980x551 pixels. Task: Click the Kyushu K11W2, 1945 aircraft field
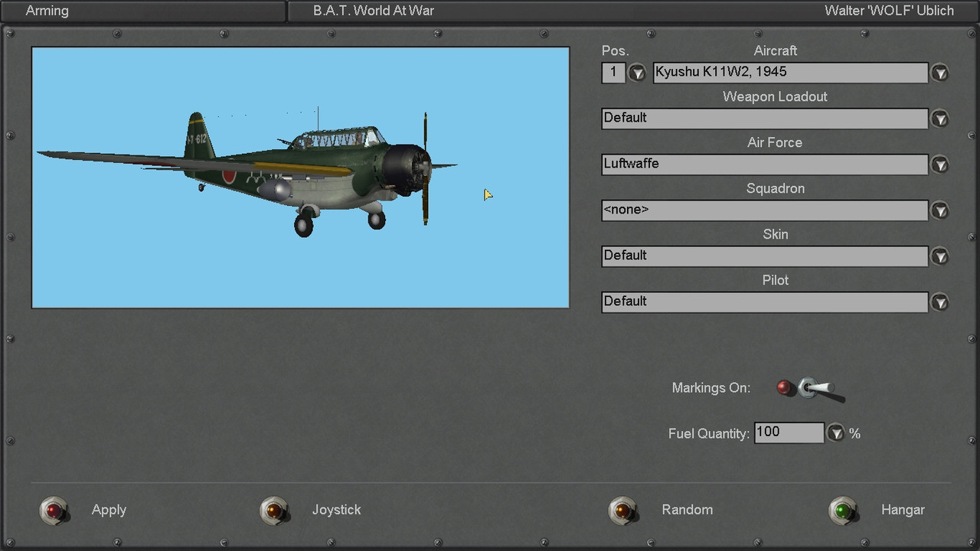tap(790, 73)
